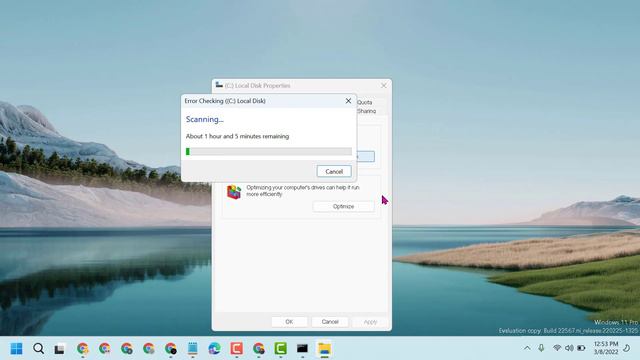Cancel the disk error scan

point(334,171)
